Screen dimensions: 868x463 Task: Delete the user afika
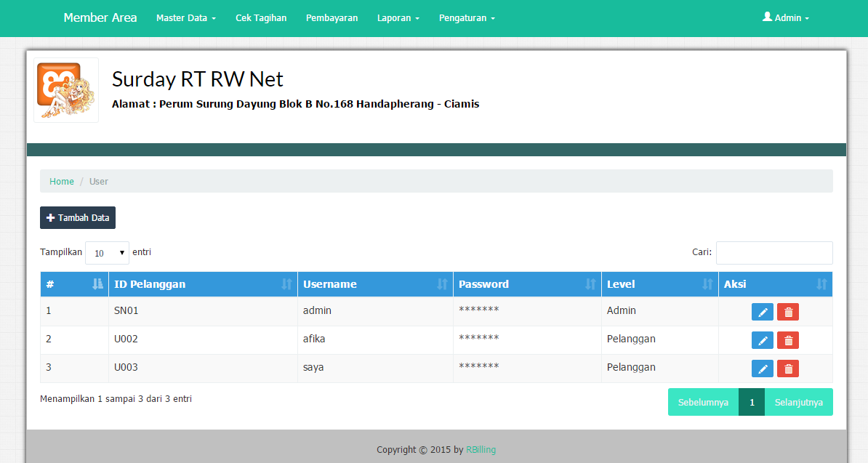coord(788,340)
